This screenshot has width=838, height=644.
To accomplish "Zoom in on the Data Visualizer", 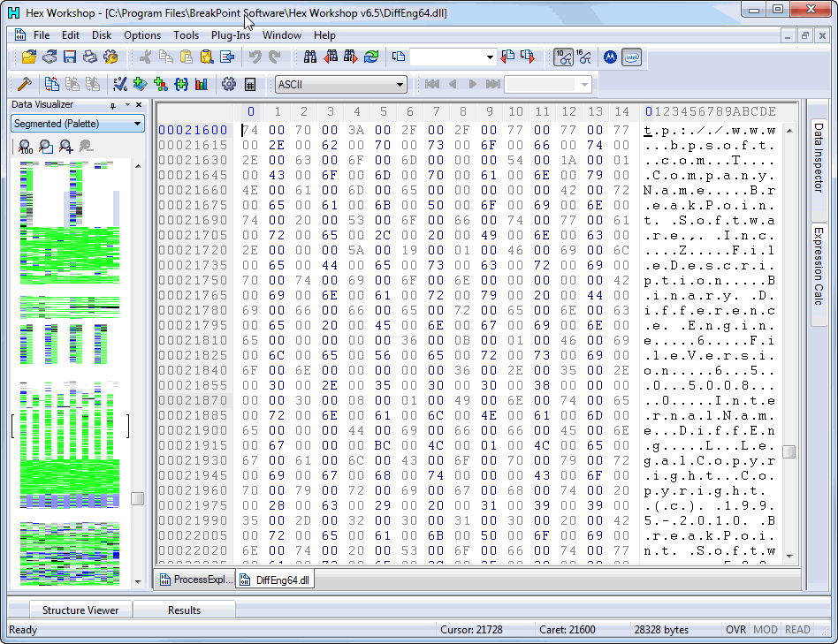I will coord(66,147).
